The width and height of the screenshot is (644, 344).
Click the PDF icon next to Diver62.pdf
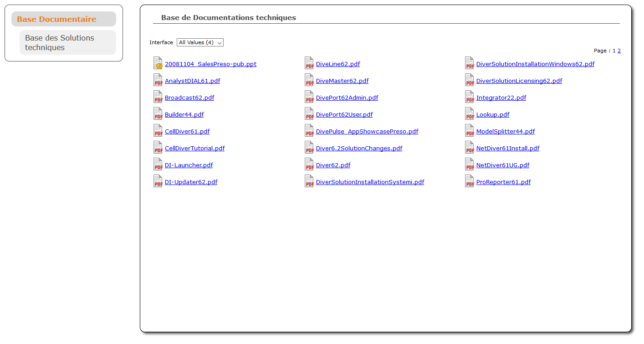pos(309,164)
